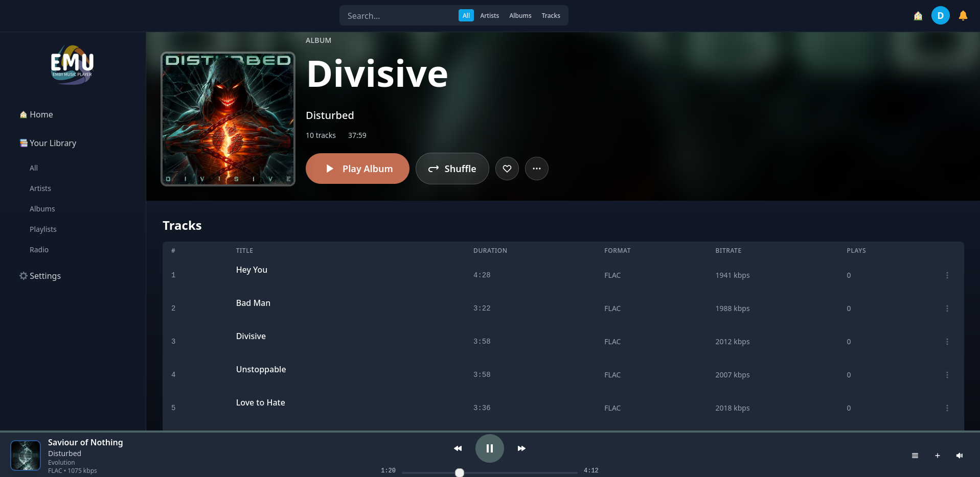Click FORMAT column header
980x477 pixels.
(617, 251)
